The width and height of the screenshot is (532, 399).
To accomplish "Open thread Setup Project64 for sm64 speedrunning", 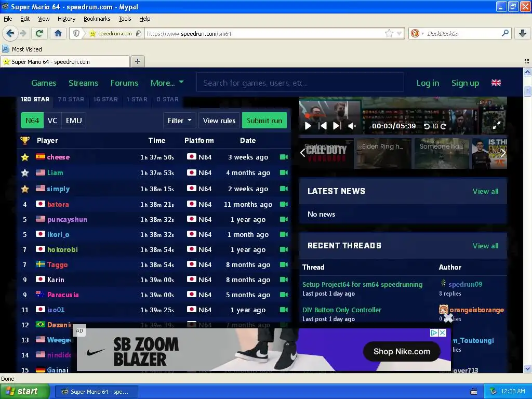I will (x=362, y=284).
